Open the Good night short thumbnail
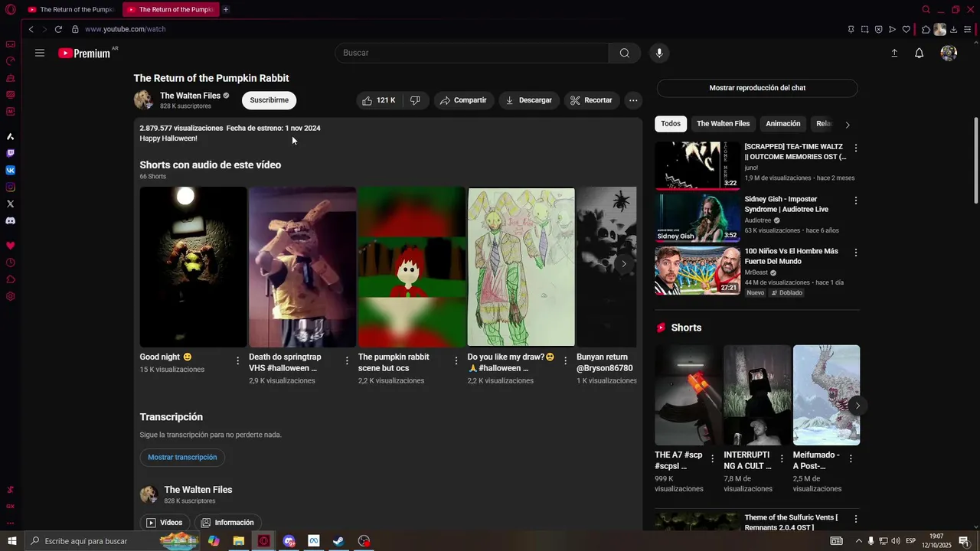The image size is (980, 551). pos(193,267)
